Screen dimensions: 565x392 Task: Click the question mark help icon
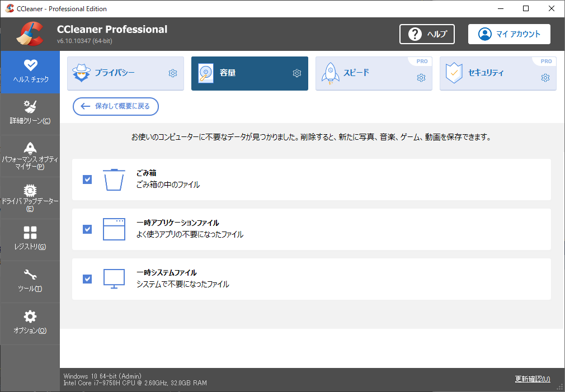tap(415, 34)
